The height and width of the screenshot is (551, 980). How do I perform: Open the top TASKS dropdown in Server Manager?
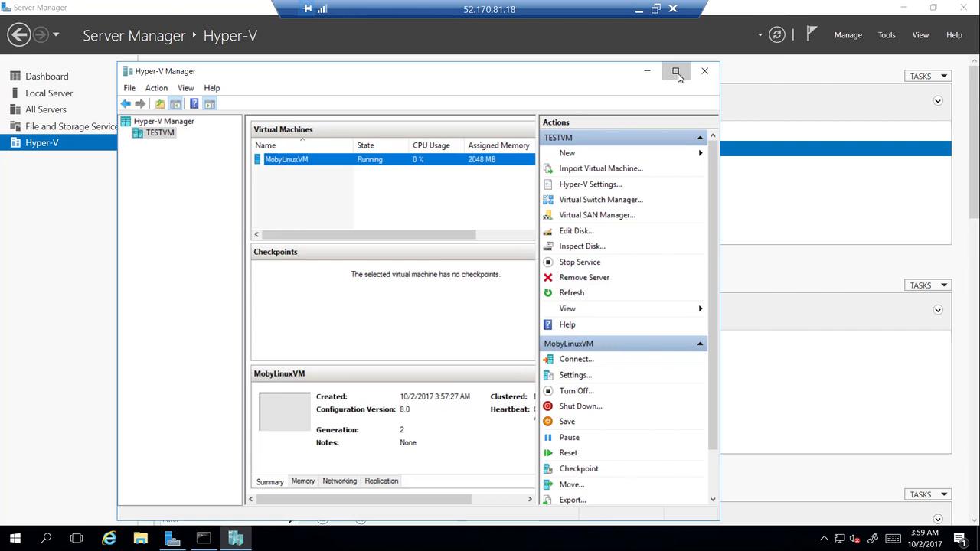pyautogui.click(x=927, y=76)
